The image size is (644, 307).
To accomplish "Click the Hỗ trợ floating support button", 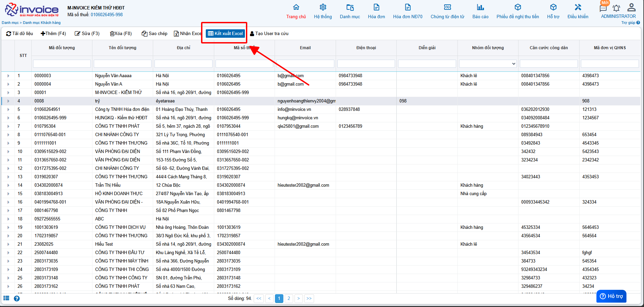I will click(611, 296).
